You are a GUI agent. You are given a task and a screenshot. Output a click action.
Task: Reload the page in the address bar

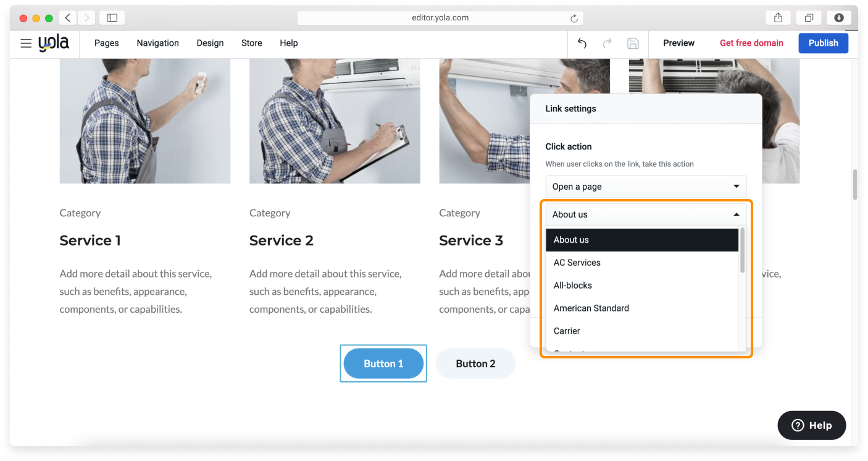(x=574, y=19)
